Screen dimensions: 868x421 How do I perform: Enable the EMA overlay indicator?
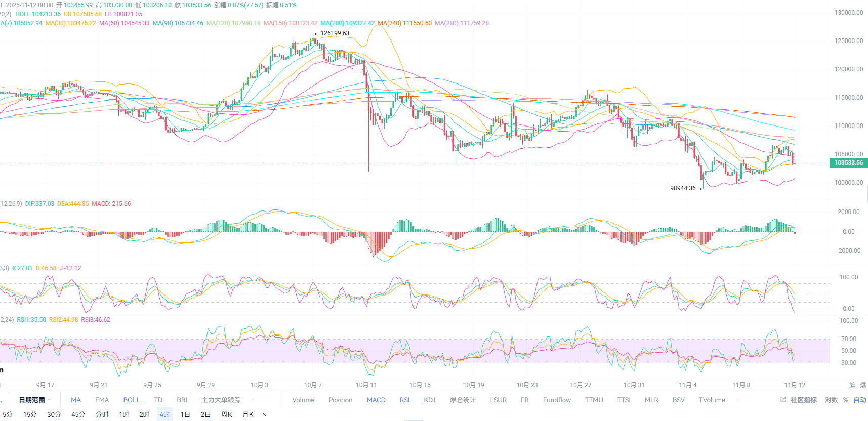pos(102,400)
